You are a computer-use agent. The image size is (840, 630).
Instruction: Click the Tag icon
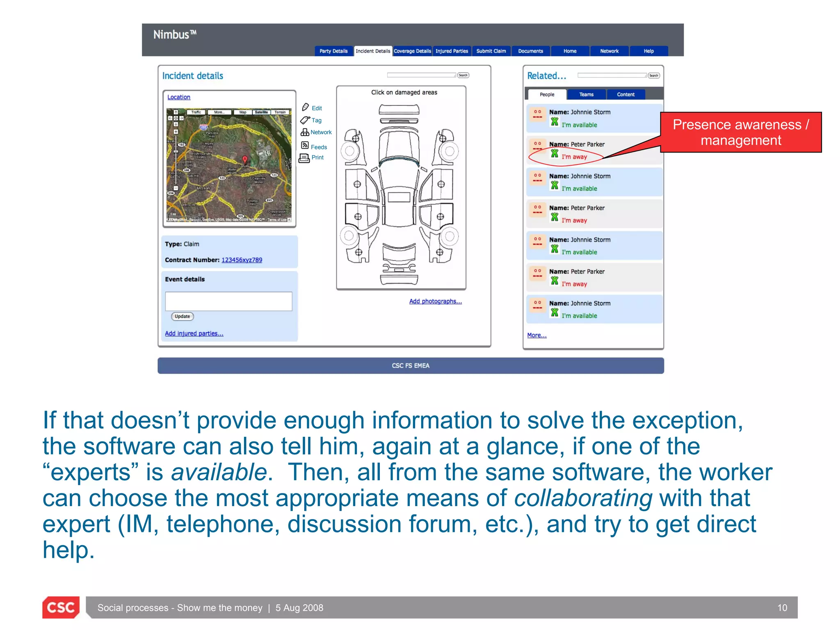[x=305, y=120]
